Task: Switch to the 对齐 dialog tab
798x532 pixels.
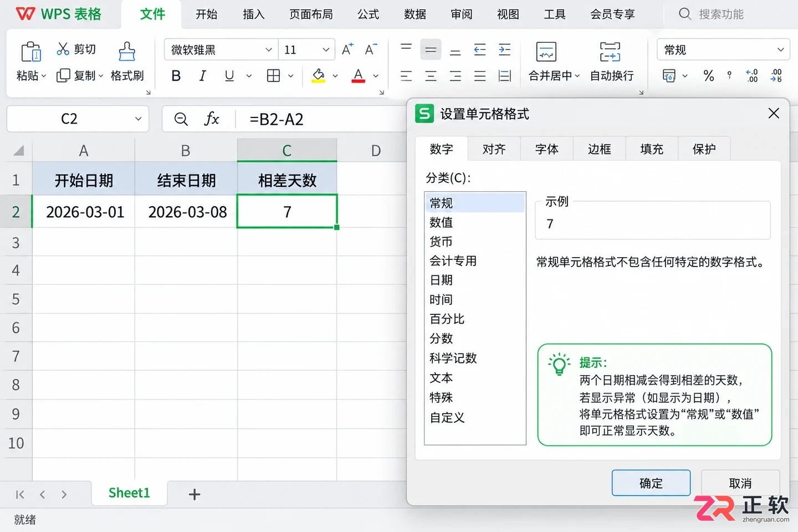Action: [x=494, y=149]
